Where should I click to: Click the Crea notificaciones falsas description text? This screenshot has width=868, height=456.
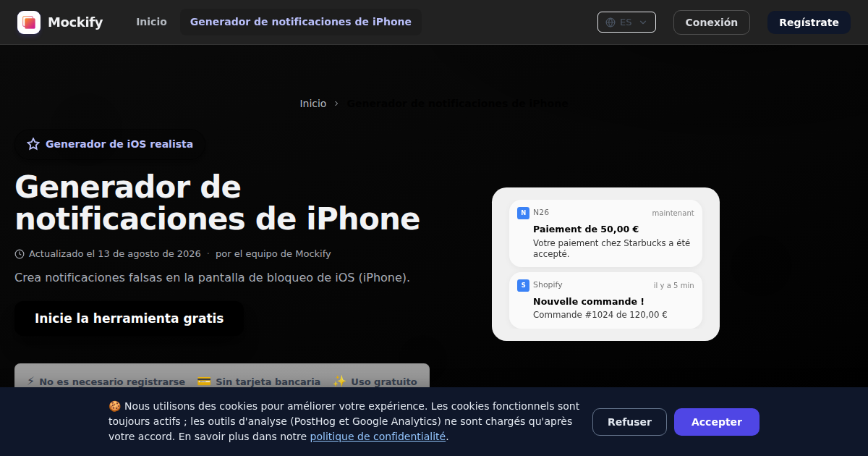pyautogui.click(x=212, y=278)
